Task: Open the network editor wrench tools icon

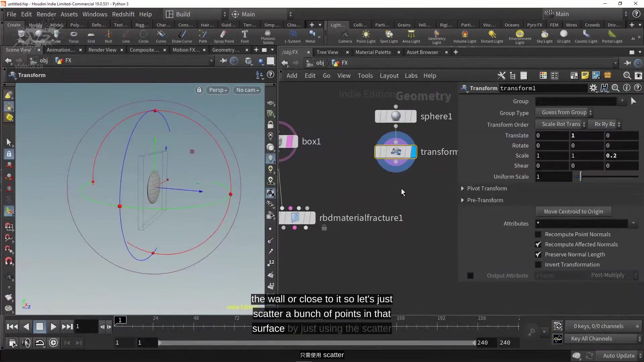Action: pyautogui.click(x=501, y=75)
